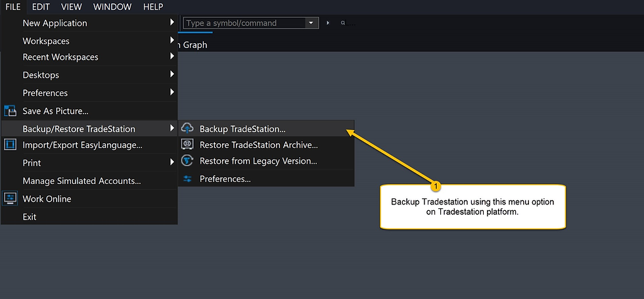Click the Preferences sliders icon in the submenu

point(187,179)
